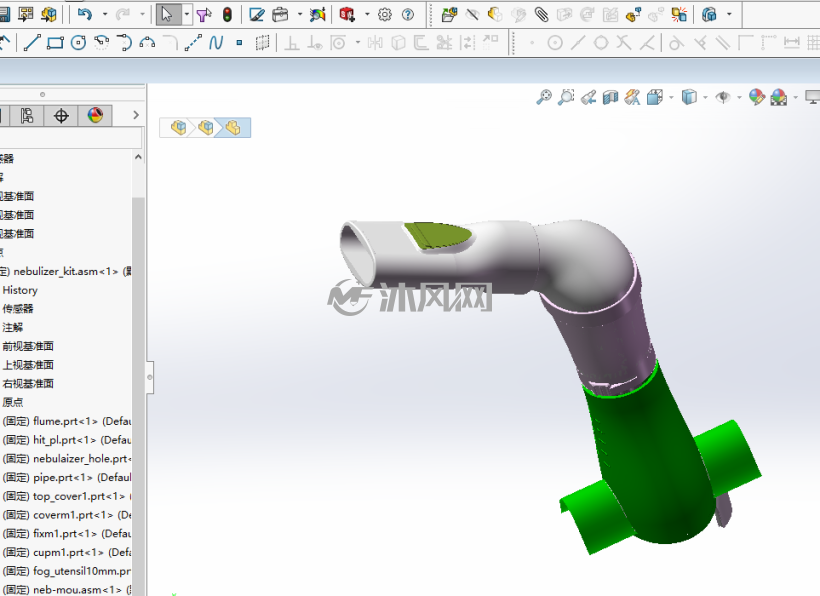Select the History tree item
The height and width of the screenshot is (596, 820).
pyautogui.click(x=20, y=290)
